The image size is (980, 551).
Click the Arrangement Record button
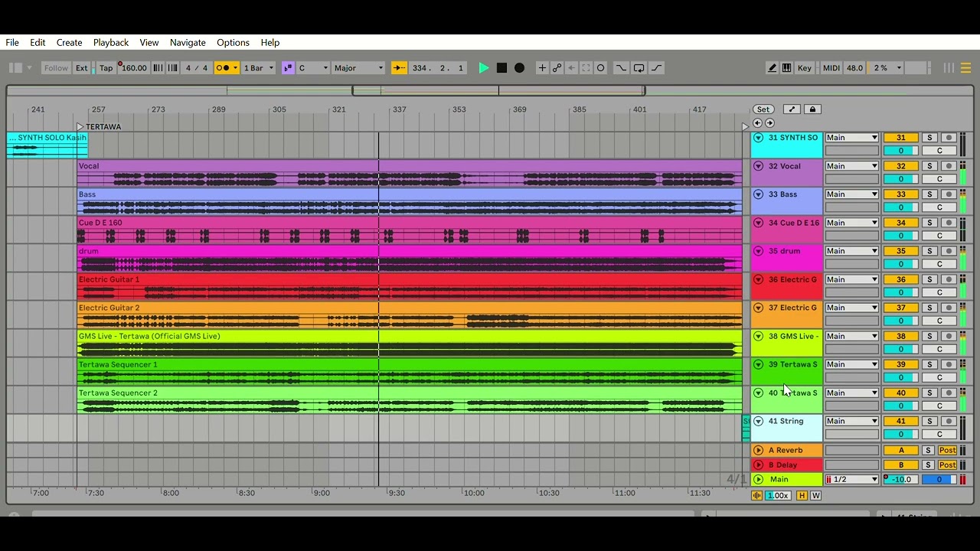[x=519, y=68]
